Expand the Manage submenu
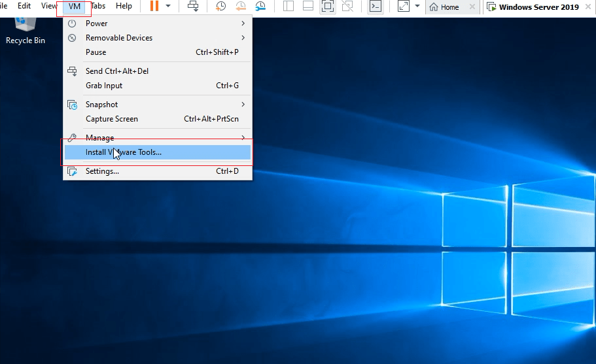596x364 pixels. [x=158, y=138]
